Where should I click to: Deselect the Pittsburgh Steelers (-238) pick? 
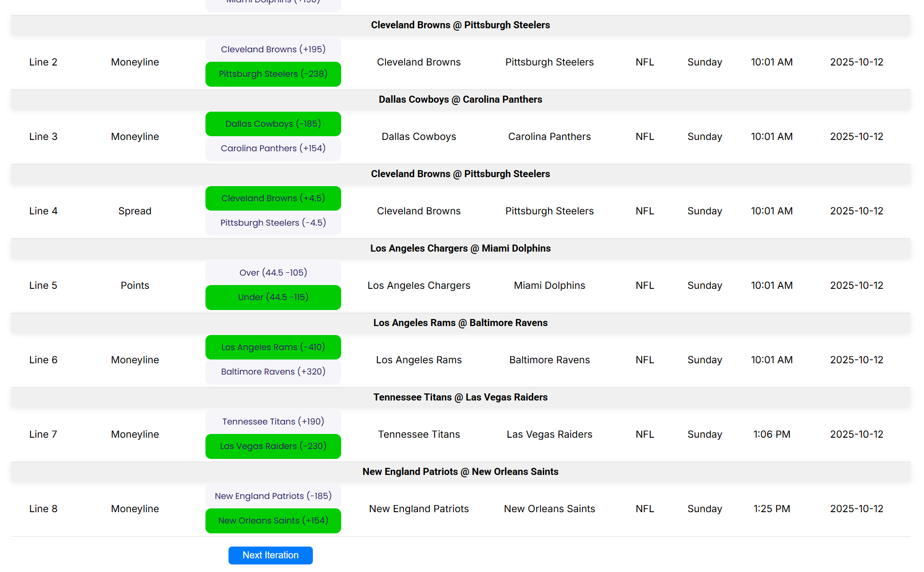[273, 74]
